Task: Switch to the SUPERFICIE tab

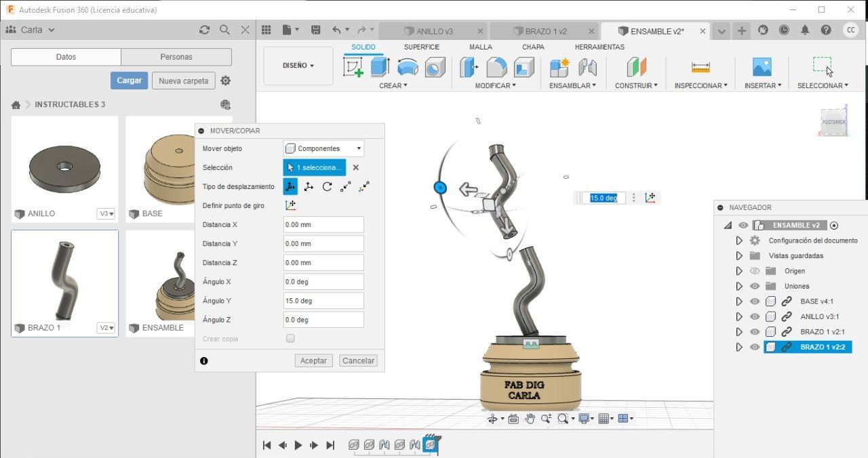Action: [422, 47]
